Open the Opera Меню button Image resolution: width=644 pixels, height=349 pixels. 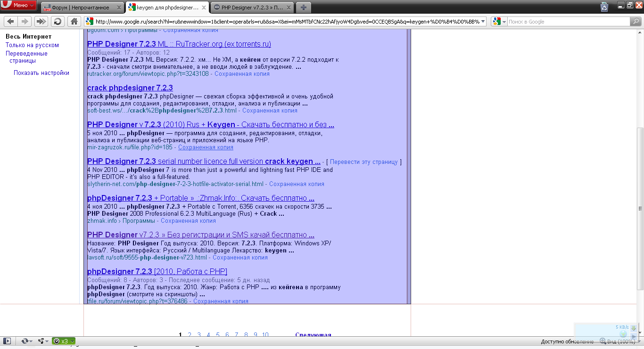[x=18, y=5]
